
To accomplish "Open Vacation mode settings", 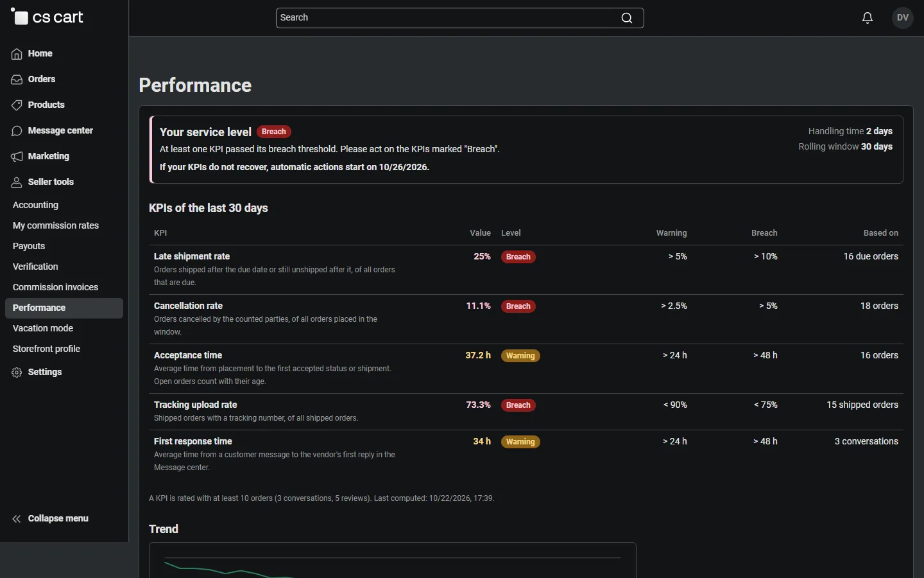I will (x=43, y=328).
